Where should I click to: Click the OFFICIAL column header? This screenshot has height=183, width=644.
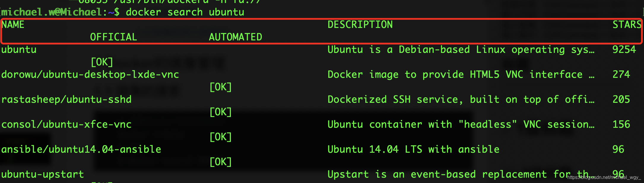click(x=114, y=37)
